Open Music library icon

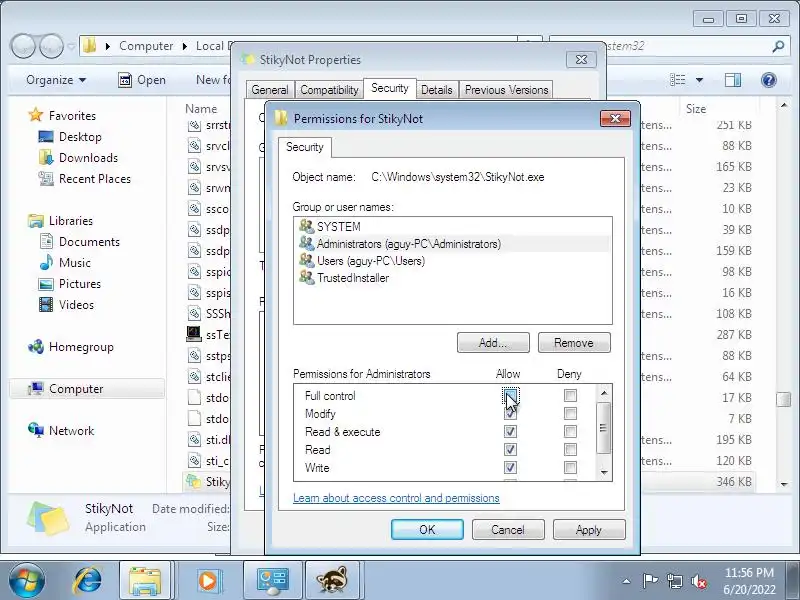[x=46, y=262]
